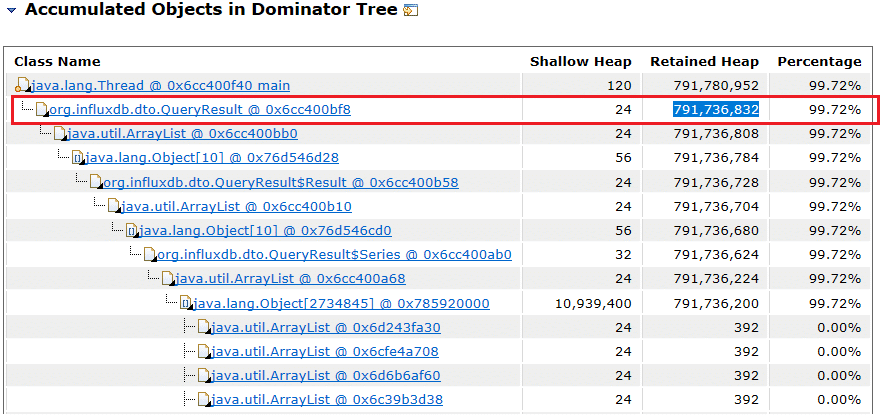
Task: Click the object icon beside org.influxdb.dto.QueryResult
Action: pos(41,110)
